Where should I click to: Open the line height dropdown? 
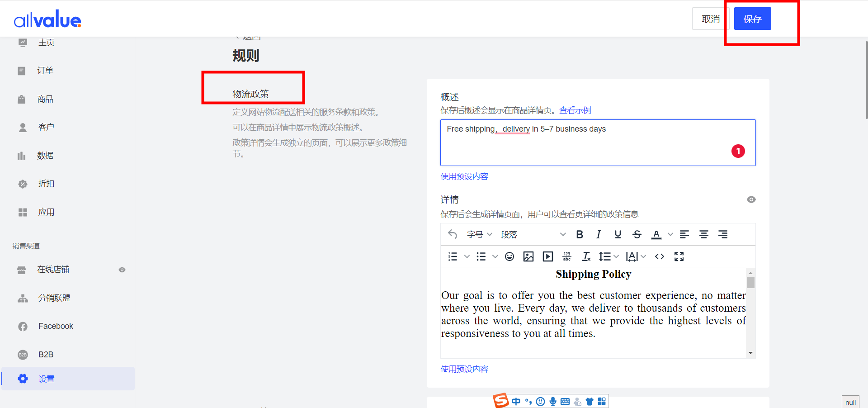point(609,257)
